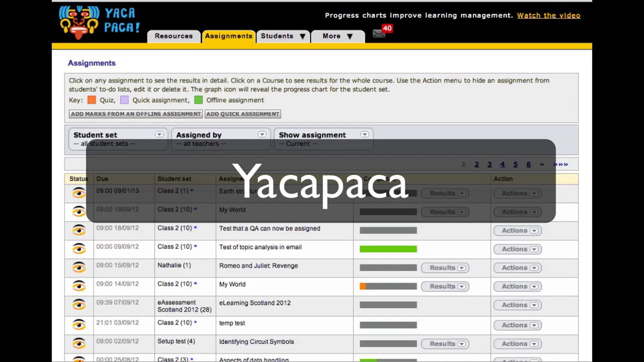Click the eAssessment Scotland 2012 (28) student set
Screen dimensions: 644x362
(185, 306)
